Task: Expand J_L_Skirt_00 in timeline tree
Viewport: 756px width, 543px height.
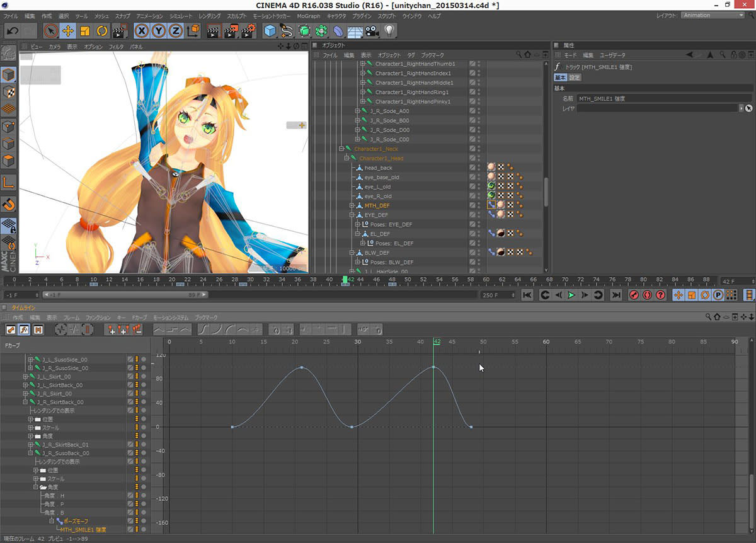Action: [25, 377]
